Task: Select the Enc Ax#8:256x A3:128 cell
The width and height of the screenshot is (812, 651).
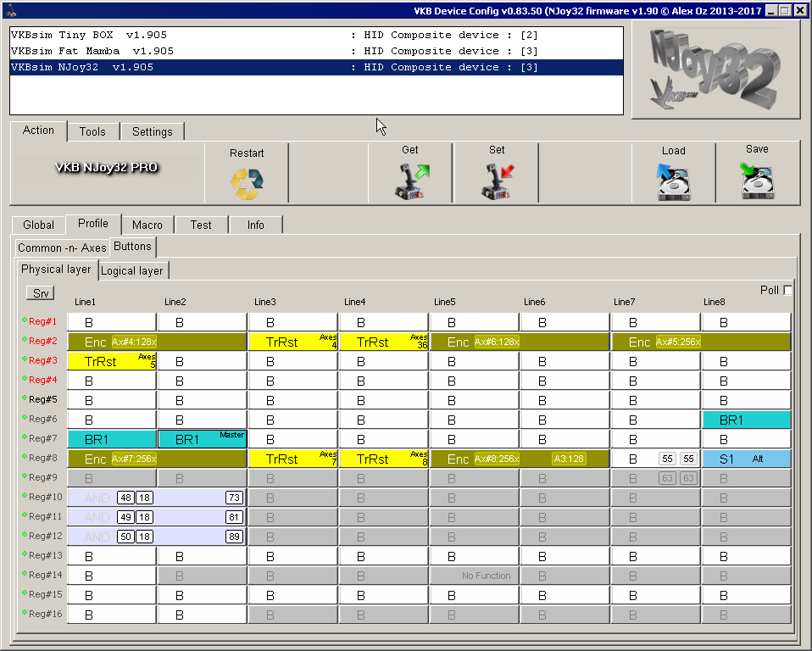Action: click(520, 459)
